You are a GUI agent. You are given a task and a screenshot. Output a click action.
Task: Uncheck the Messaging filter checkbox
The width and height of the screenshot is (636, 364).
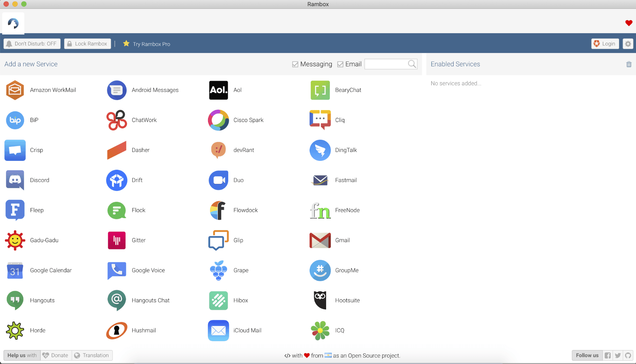(x=295, y=65)
